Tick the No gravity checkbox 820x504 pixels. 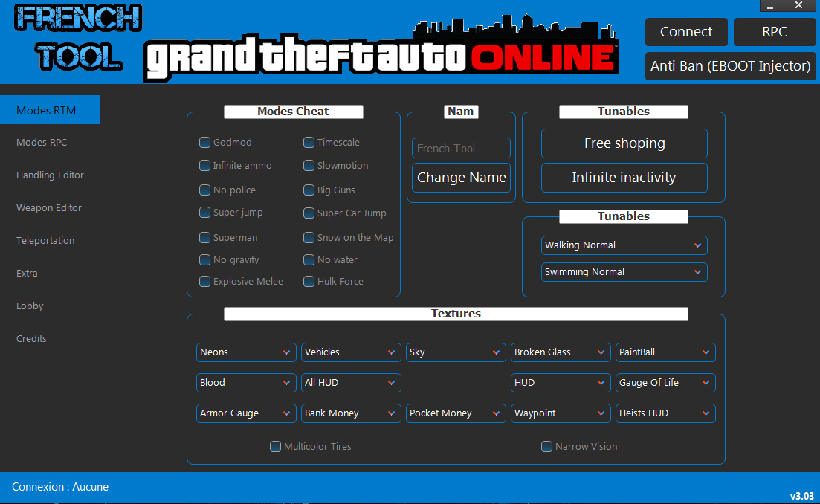tap(204, 260)
